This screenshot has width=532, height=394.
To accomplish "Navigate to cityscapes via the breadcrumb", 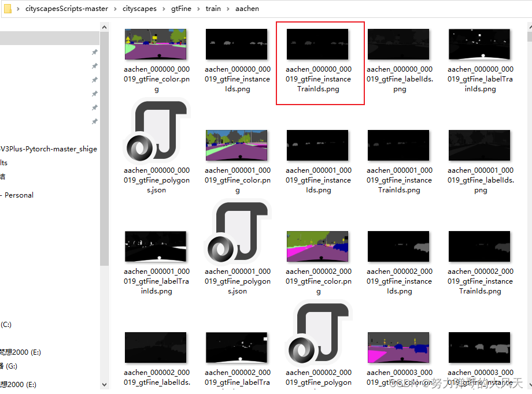I will click(x=139, y=8).
